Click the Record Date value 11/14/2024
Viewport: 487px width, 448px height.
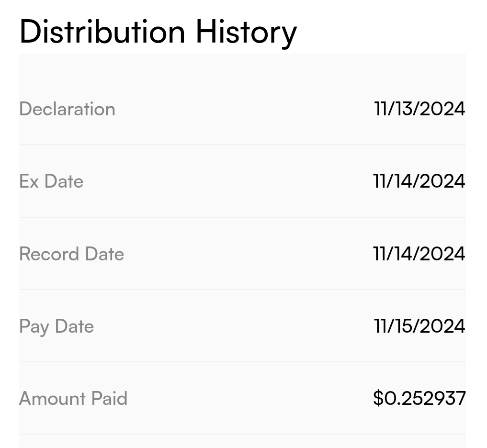(419, 254)
